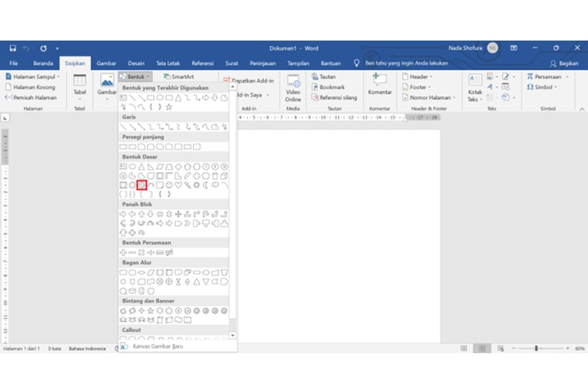The height and width of the screenshot is (382, 588).
Task: Expand the Header dropdown
Action: tap(417, 77)
